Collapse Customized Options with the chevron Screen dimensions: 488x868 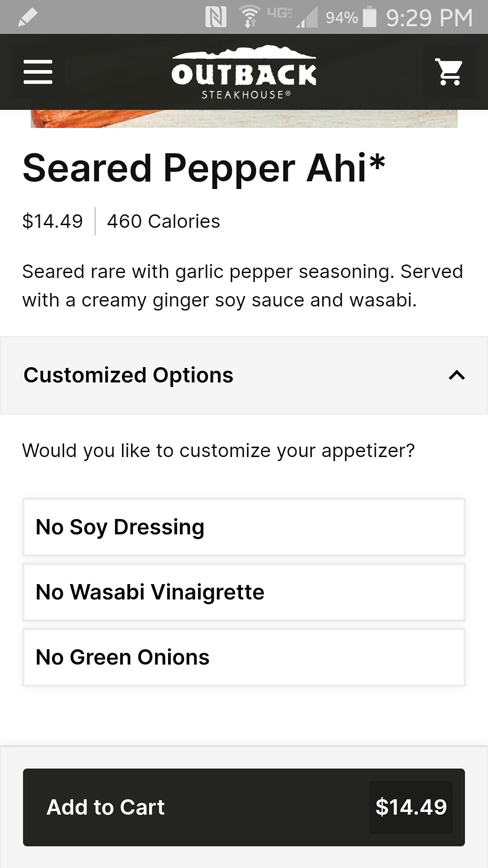point(457,375)
